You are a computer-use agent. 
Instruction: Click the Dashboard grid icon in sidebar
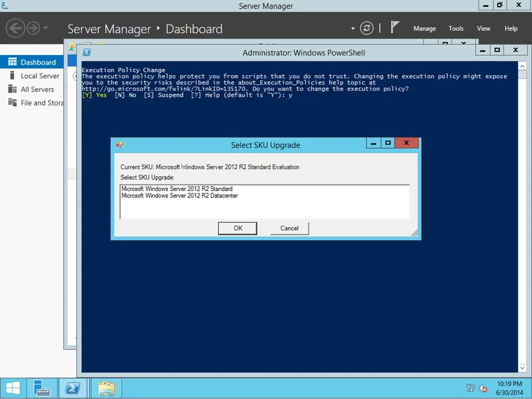[x=12, y=62]
